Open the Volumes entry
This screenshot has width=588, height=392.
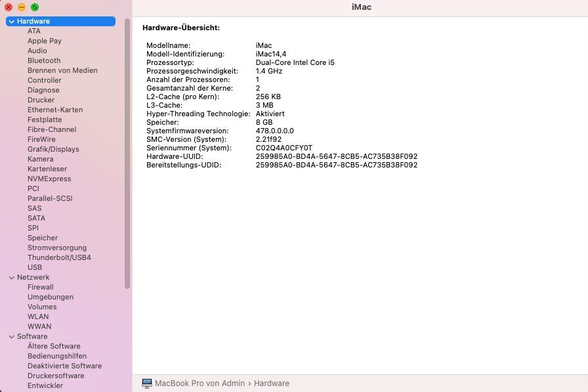[x=42, y=307]
